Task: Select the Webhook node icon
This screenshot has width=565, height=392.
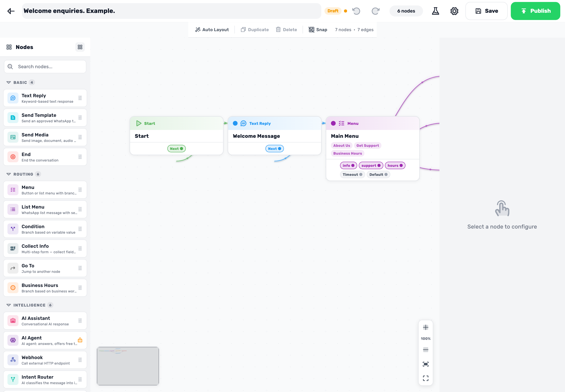Action: (13, 360)
